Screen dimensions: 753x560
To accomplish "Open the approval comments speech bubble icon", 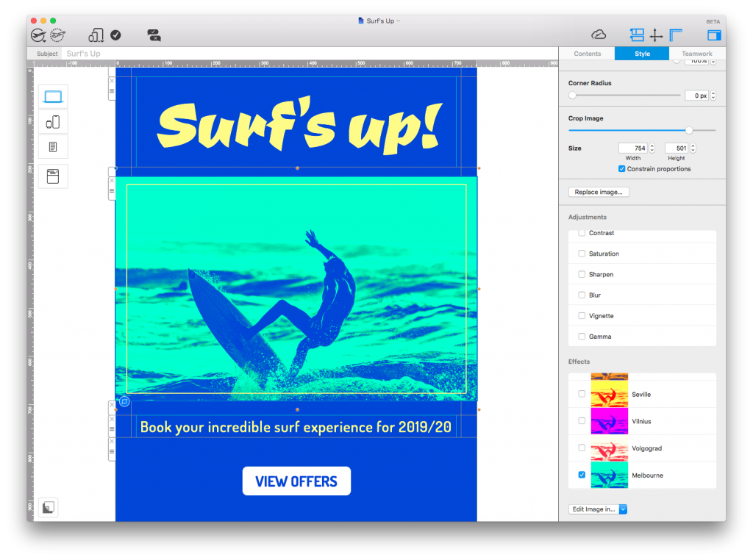I will [x=154, y=35].
